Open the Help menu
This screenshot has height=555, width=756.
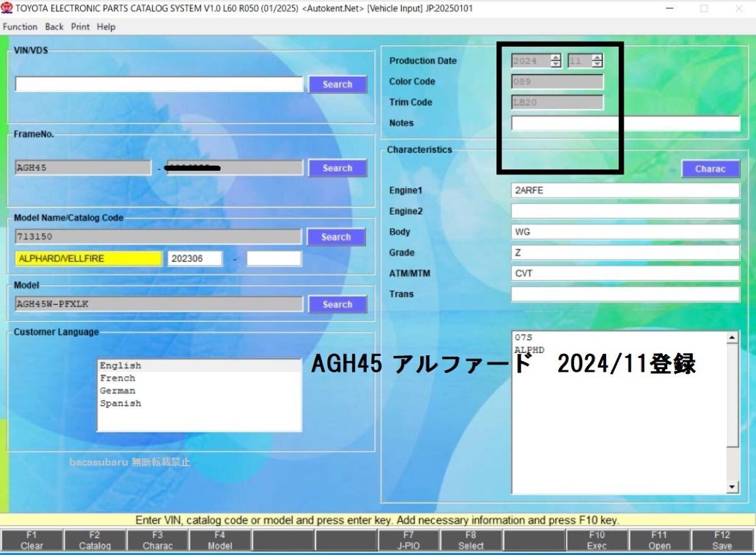[106, 26]
